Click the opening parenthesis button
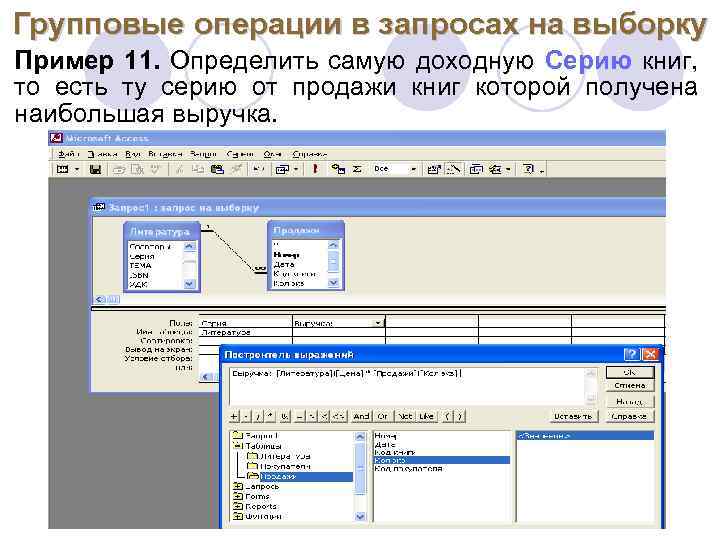720x540 pixels. [x=448, y=416]
